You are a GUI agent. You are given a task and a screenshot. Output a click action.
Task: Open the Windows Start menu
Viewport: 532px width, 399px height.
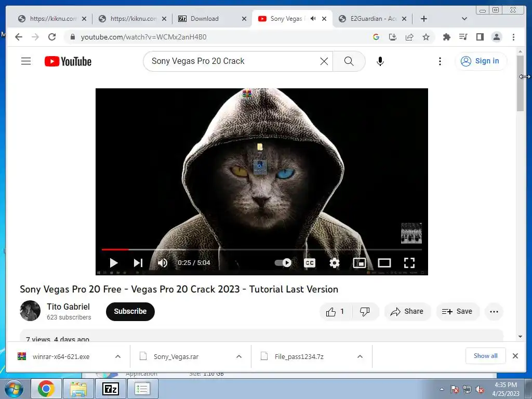point(13,389)
